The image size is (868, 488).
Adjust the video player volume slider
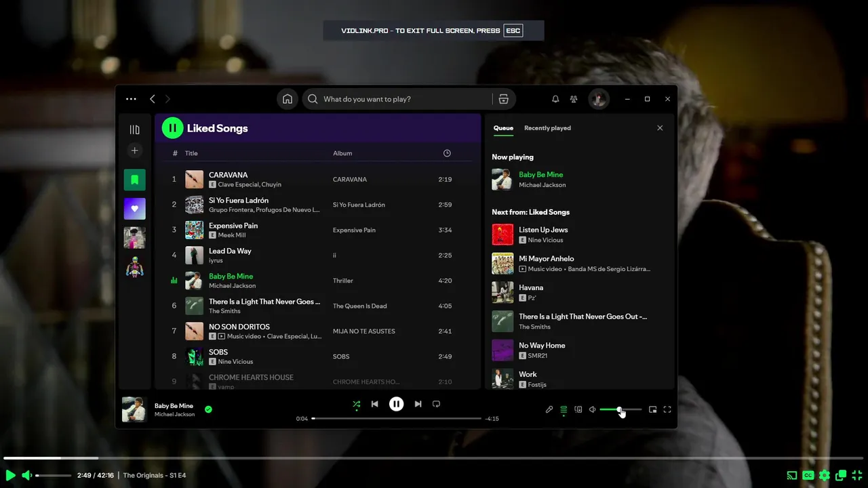[x=53, y=475]
